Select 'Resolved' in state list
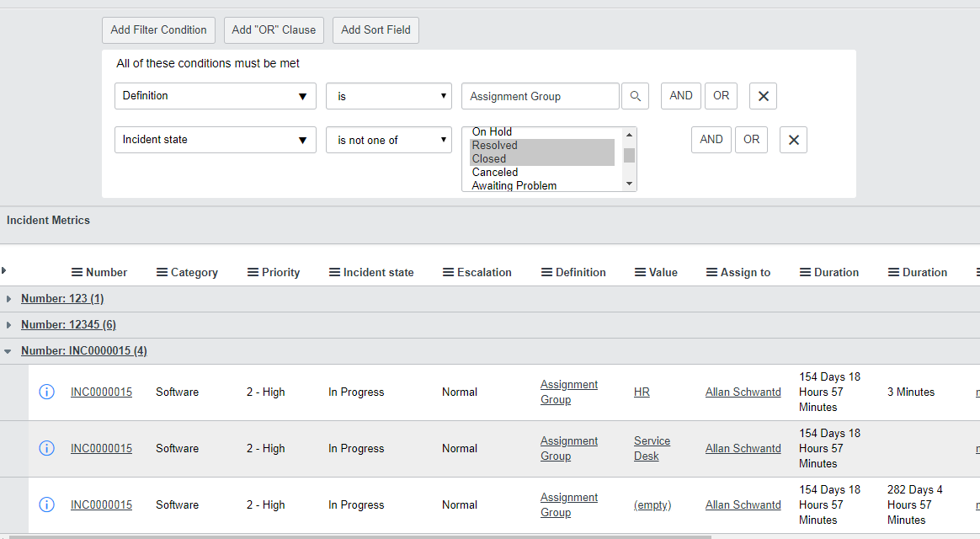 tap(542, 146)
